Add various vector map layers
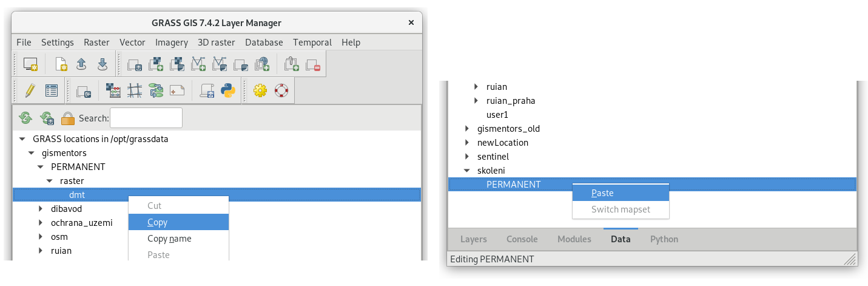Screen dimensions: 868x286 point(220,64)
